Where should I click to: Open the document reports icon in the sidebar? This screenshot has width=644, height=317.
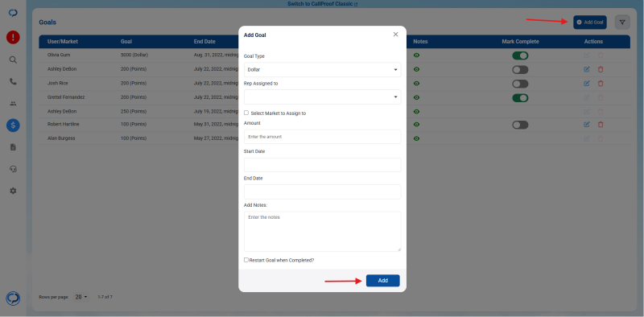point(13,147)
